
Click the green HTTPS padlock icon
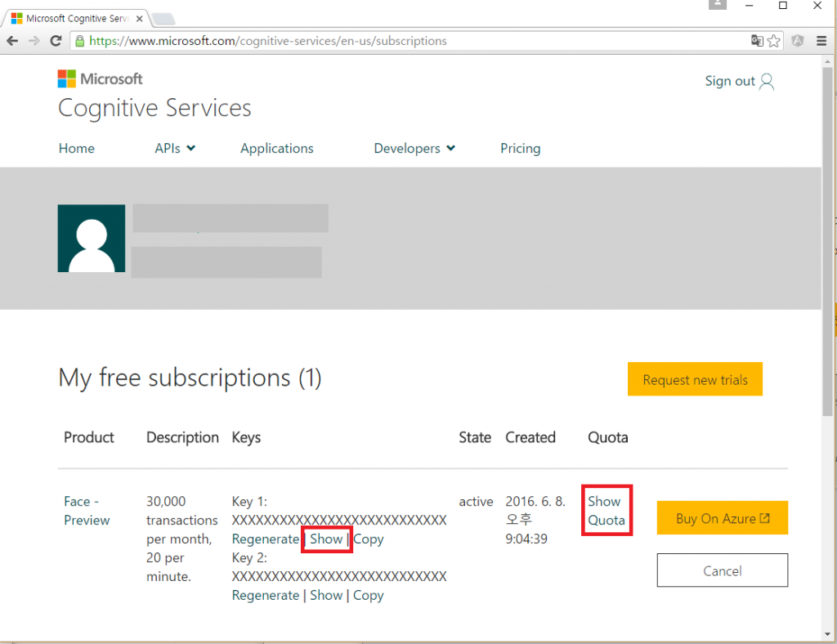(79, 41)
